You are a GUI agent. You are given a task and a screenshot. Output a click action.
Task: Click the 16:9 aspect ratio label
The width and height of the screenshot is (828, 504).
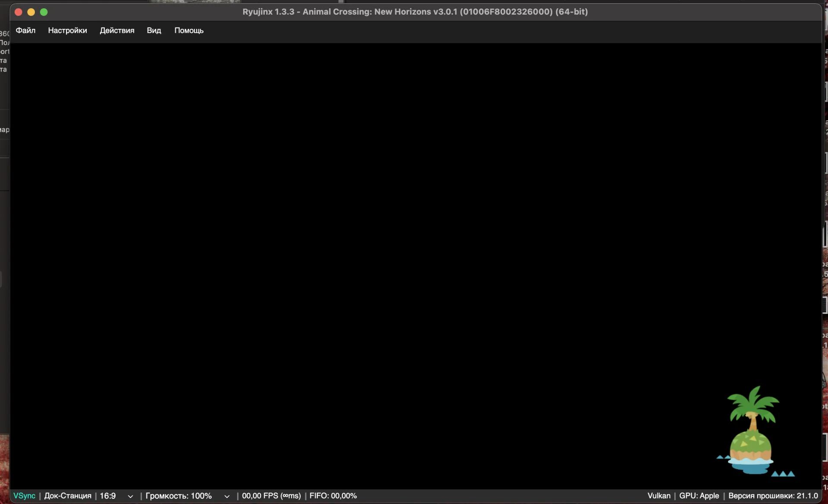pos(108,496)
